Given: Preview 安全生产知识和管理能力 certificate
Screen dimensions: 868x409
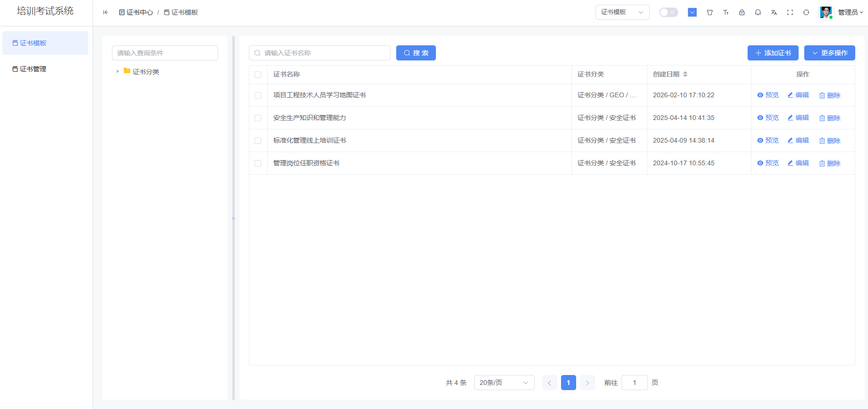Looking at the screenshot, I should (768, 118).
